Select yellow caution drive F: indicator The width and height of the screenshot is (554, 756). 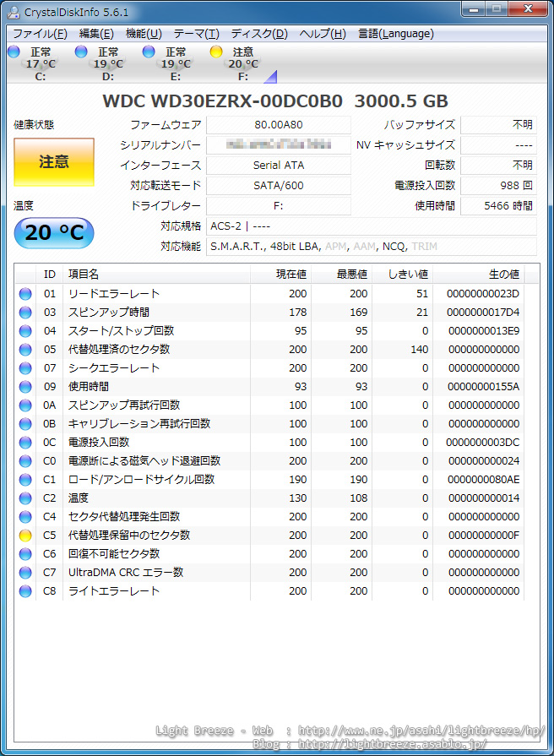pyautogui.click(x=216, y=52)
